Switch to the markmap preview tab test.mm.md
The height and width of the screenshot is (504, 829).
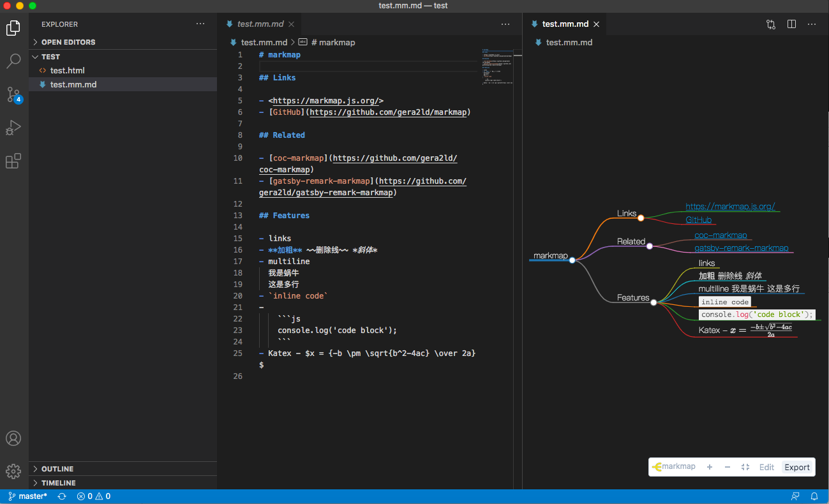(x=565, y=24)
